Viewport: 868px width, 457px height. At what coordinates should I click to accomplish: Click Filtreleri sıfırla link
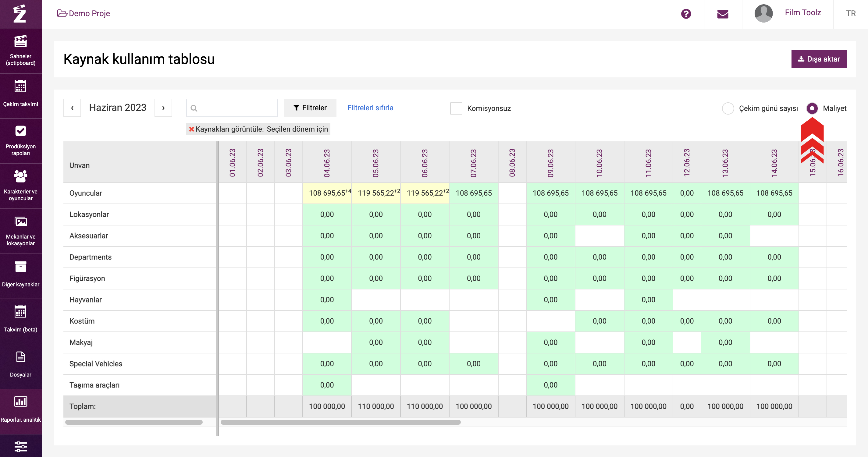[x=370, y=108]
